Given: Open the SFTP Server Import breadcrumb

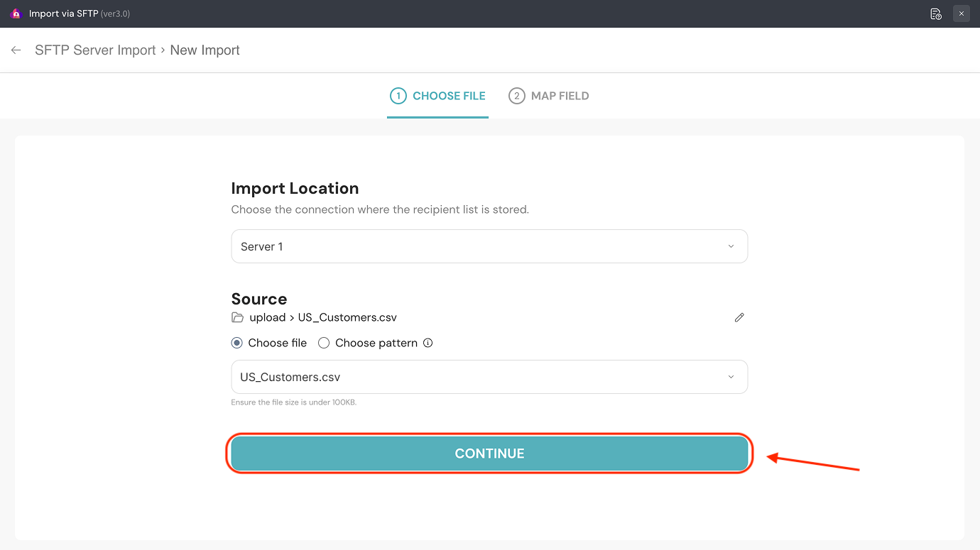Looking at the screenshot, I should tap(95, 50).
